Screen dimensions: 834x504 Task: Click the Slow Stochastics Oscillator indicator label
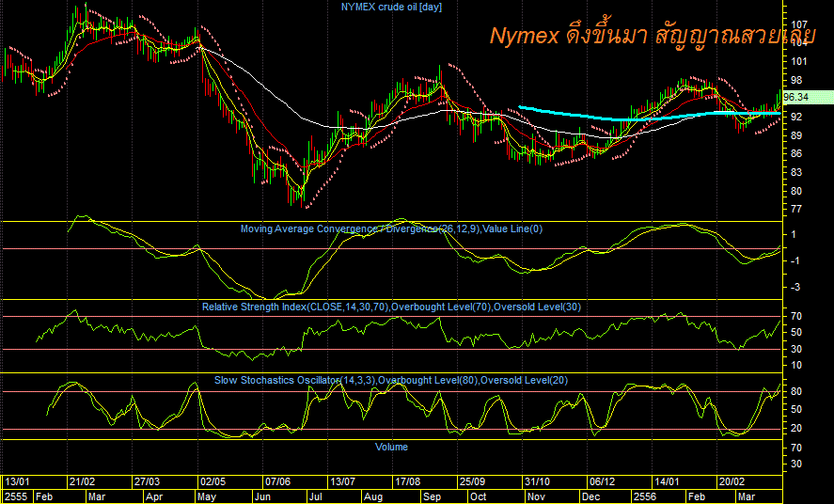(391, 380)
